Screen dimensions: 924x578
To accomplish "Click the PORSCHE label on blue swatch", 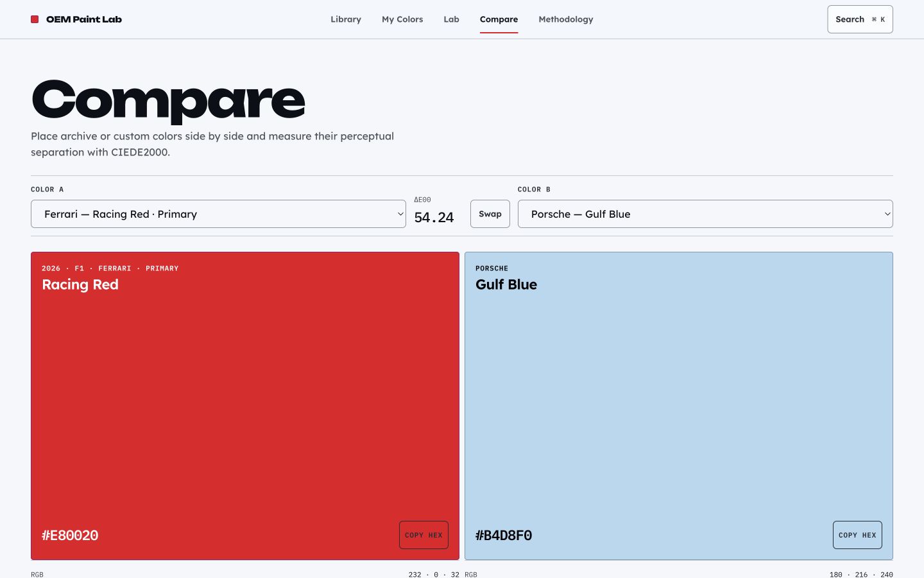I will click(x=492, y=268).
